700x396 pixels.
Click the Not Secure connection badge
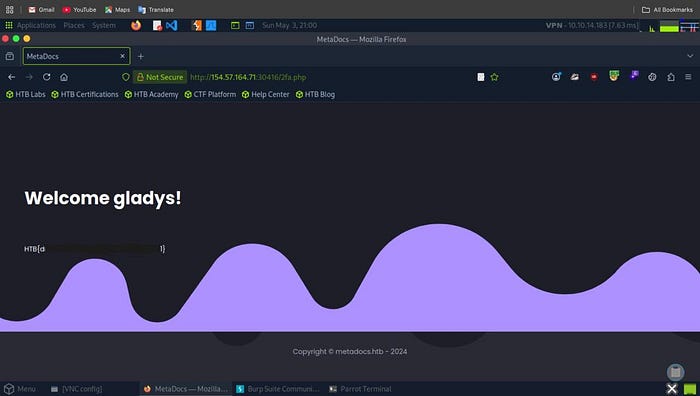pyautogui.click(x=160, y=77)
